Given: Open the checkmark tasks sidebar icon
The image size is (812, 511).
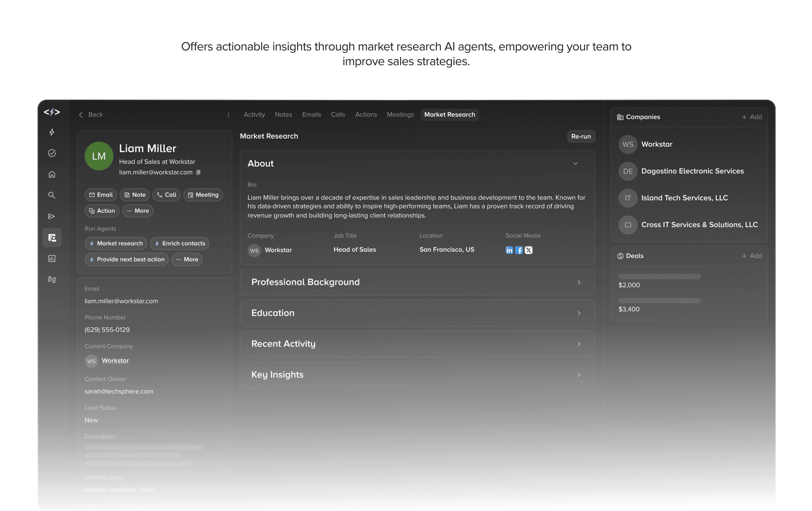Looking at the screenshot, I should point(52,153).
